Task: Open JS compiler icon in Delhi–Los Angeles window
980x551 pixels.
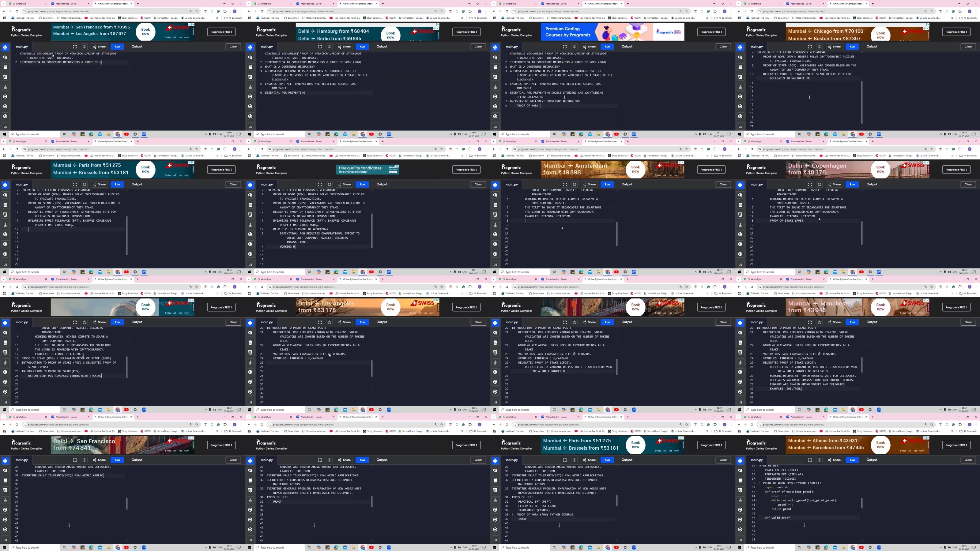Action: click(x=250, y=402)
